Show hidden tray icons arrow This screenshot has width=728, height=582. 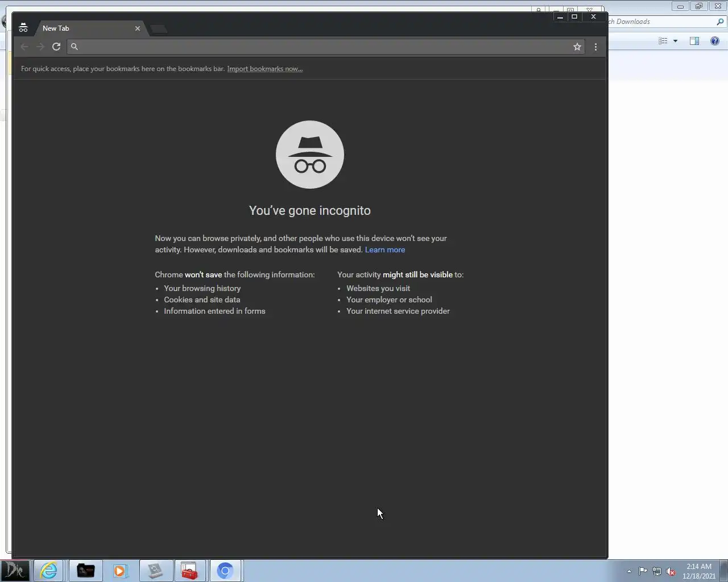pos(629,571)
